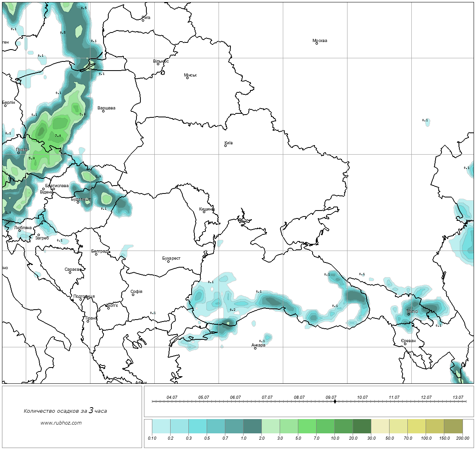Select 11.07 on the date timeline
This screenshot has width=476, height=450.
(394, 398)
